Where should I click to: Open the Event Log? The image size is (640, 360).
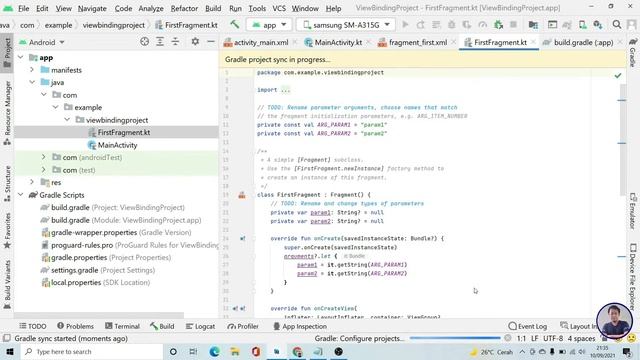(528, 326)
